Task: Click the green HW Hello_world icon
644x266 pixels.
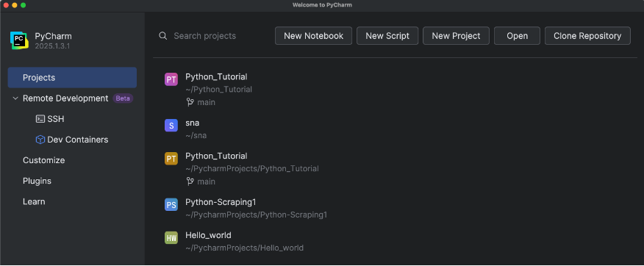Action: coord(171,237)
